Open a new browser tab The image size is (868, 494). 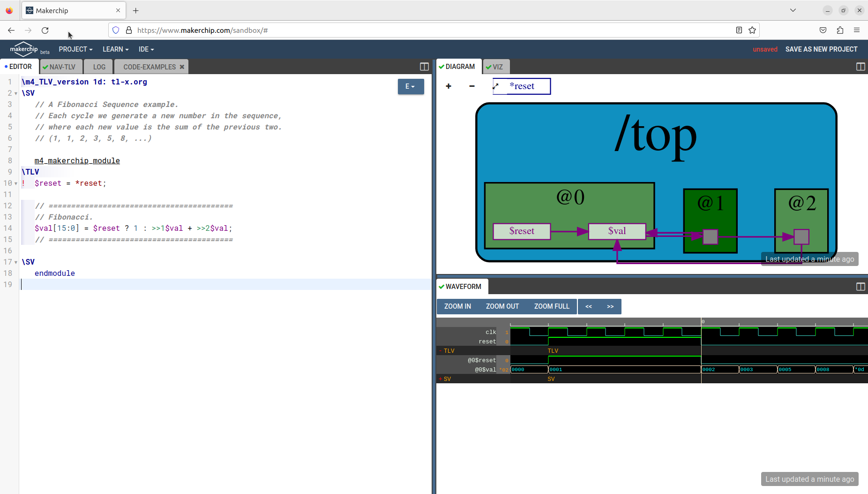[x=136, y=10]
